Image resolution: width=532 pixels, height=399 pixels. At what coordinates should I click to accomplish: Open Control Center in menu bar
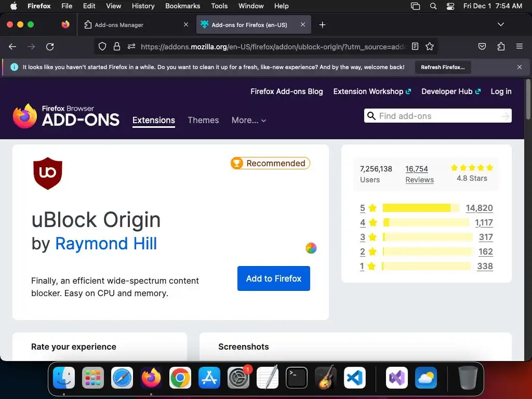450,6
